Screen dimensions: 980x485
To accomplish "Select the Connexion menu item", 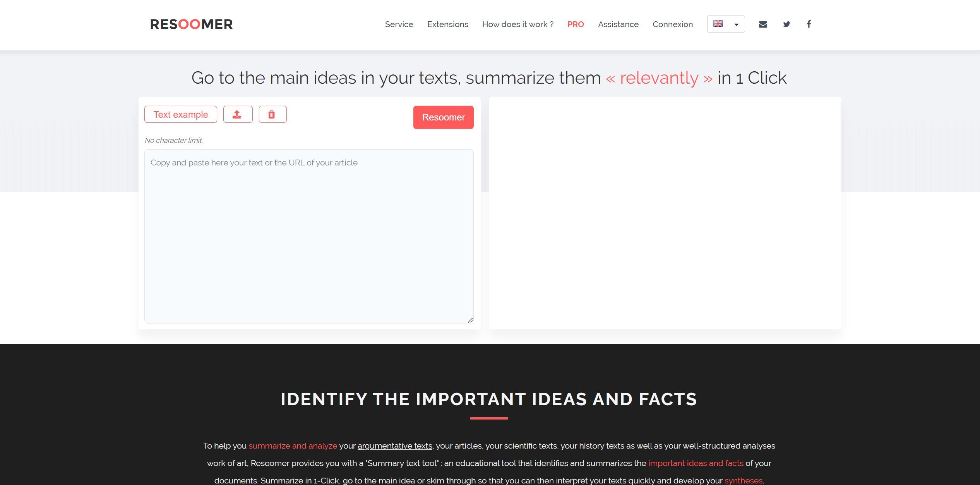I will 673,24.
